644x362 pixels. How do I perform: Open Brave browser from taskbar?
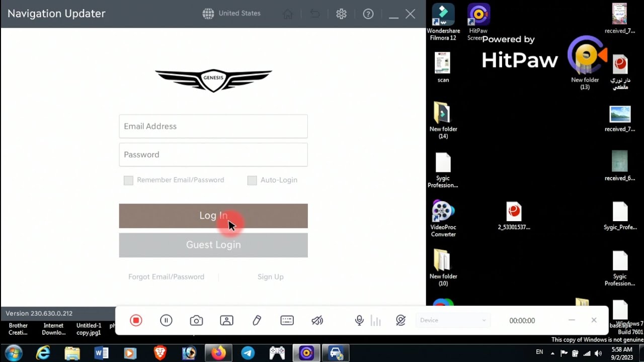pyautogui.click(x=160, y=353)
